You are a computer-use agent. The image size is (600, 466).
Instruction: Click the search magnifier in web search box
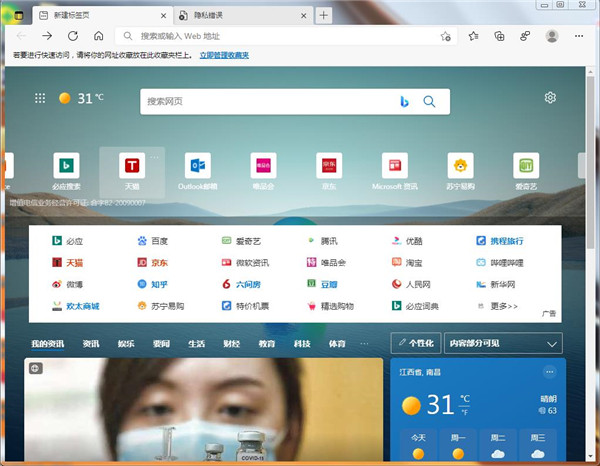pos(430,101)
